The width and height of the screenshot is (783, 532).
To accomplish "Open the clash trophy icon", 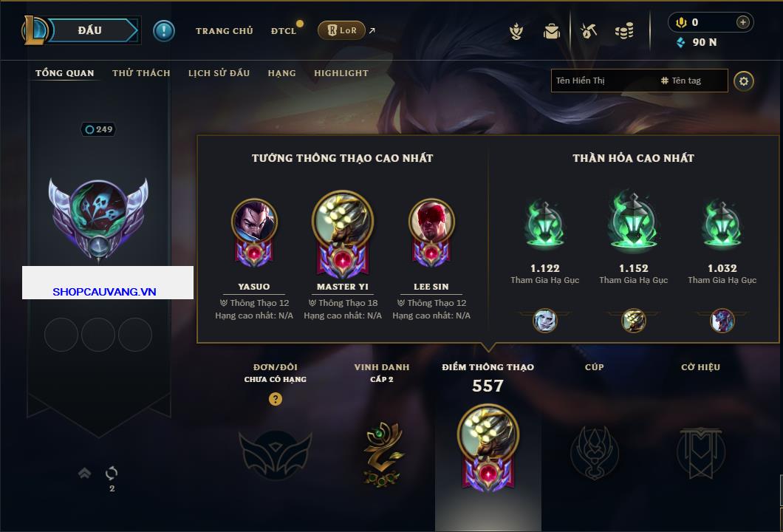I will [x=516, y=31].
